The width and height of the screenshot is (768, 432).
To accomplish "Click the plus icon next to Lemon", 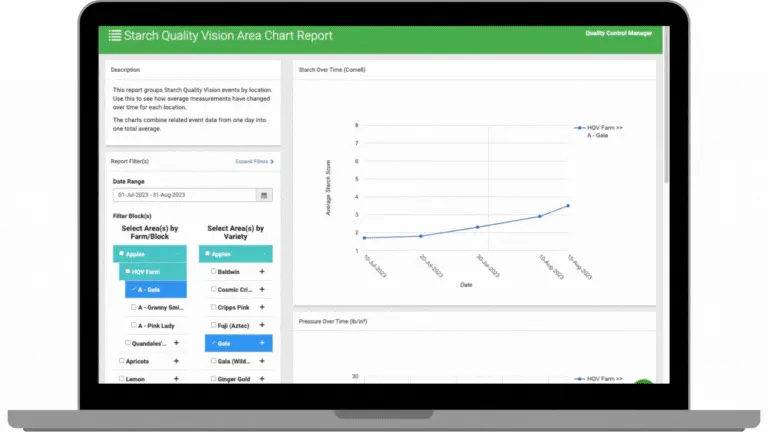I will [176, 379].
